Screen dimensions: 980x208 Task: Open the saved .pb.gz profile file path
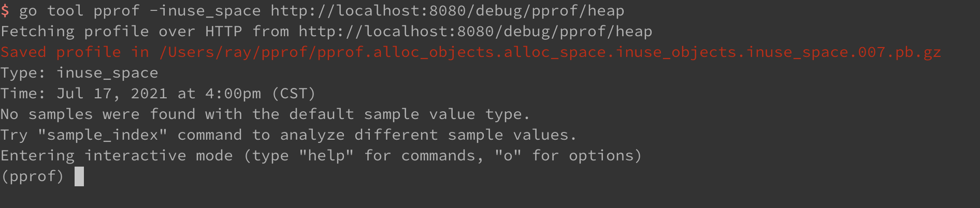[x=550, y=52]
